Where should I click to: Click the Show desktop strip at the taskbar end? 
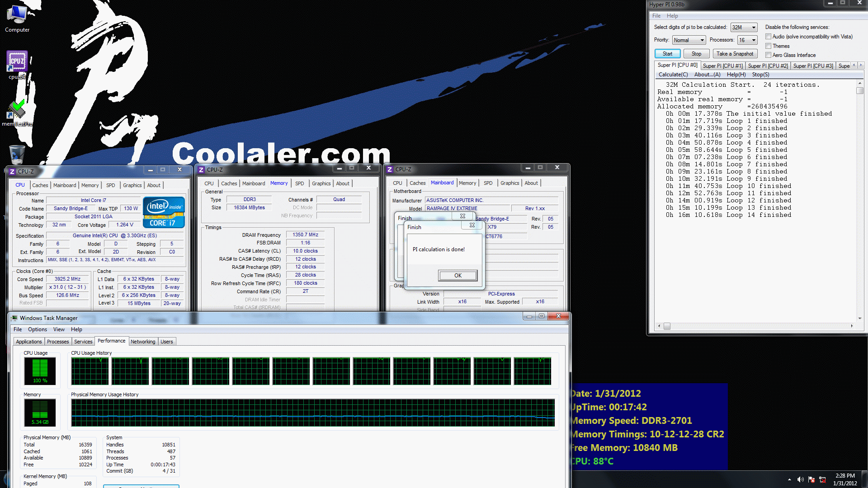[865, 479]
